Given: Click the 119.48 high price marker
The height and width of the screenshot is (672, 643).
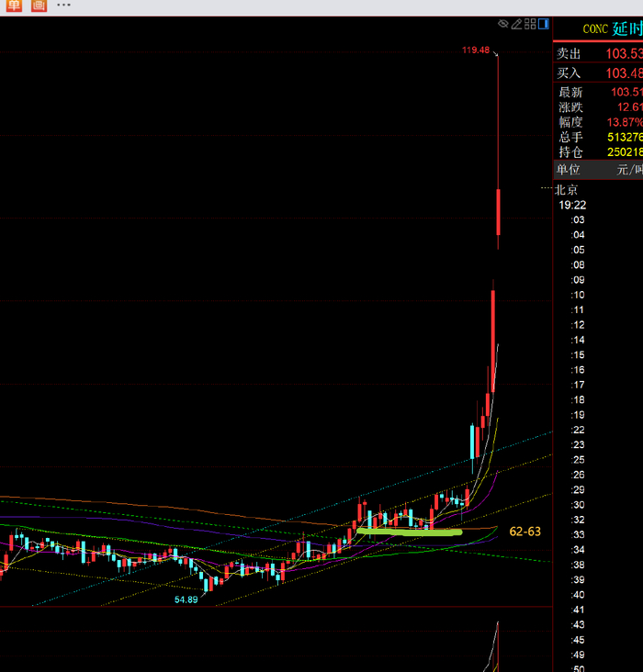Looking at the screenshot, I should [x=476, y=50].
